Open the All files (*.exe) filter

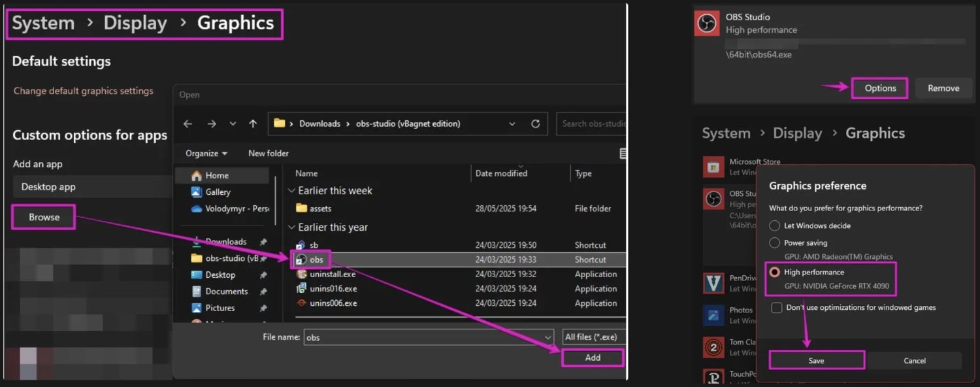[593, 337]
